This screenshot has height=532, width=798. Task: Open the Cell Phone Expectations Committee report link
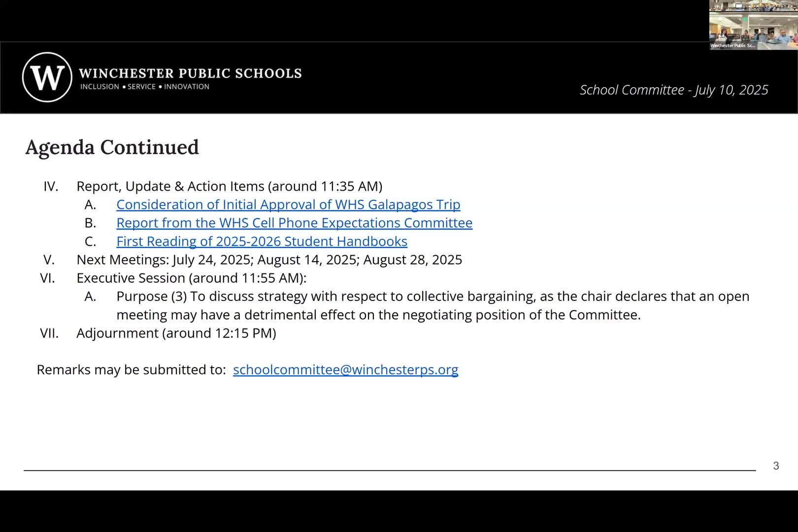coord(294,223)
